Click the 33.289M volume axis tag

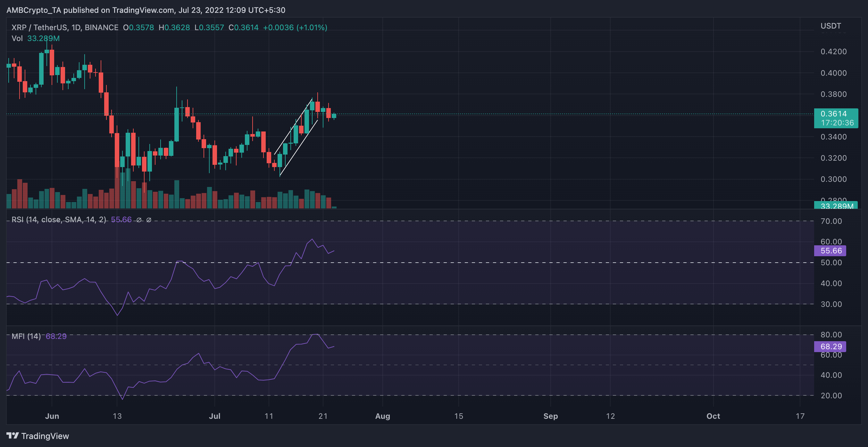click(836, 205)
